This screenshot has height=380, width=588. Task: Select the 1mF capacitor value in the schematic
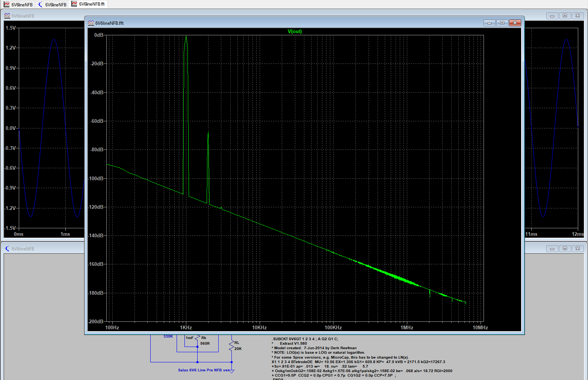189,338
